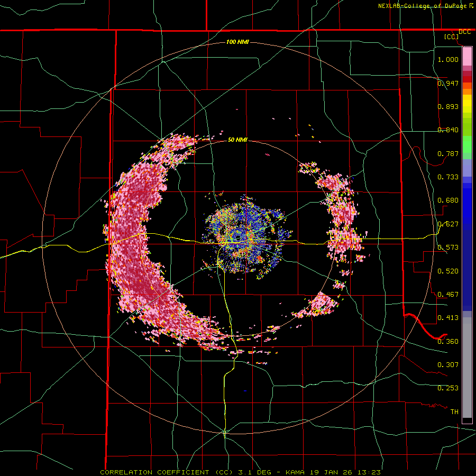Select the 0.573 scale value
This screenshot has width=476, height=476.
(x=448, y=248)
